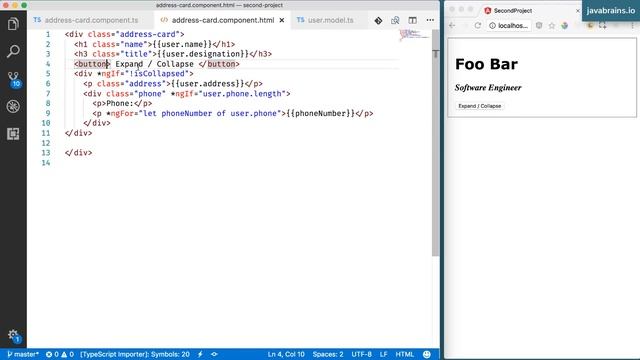
Task: Click the git source compare icon in the editor toolbar
Action: tap(378, 20)
